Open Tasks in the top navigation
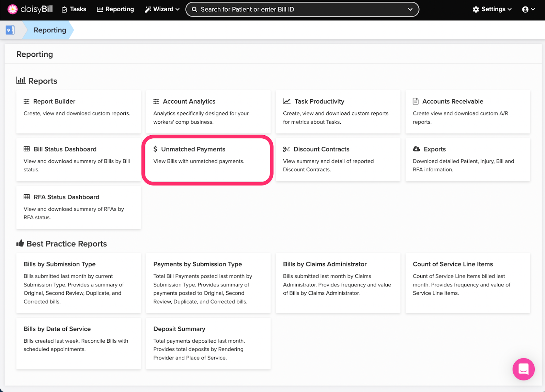This screenshot has width=545, height=392. pyautogui.click(x=74, y=9)
